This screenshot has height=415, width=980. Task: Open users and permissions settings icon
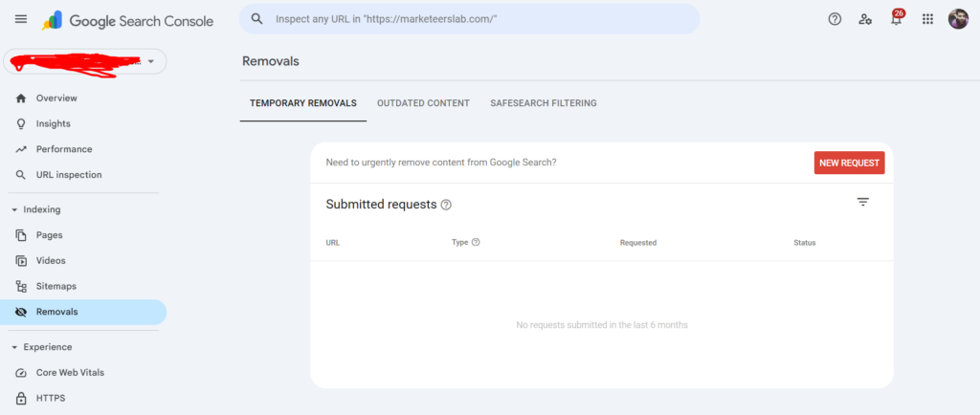tap(865, 19)
